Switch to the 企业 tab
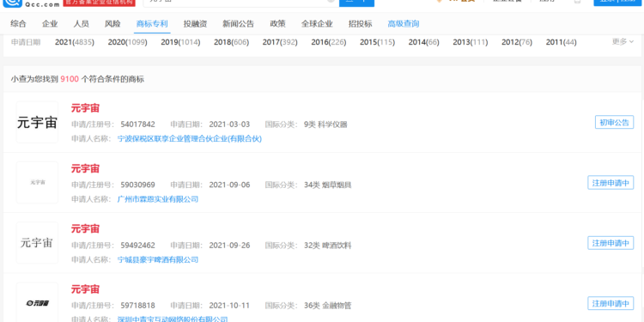This screenshot has height=322, width=644. coord(50,24)
